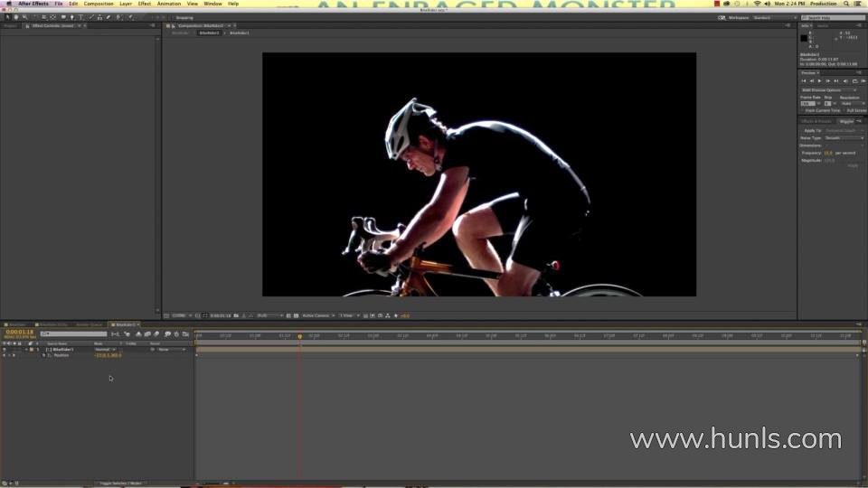Open RAM Preview Options dropdown
The width and height of the screenshot is (868, 488).
point(829,90)
